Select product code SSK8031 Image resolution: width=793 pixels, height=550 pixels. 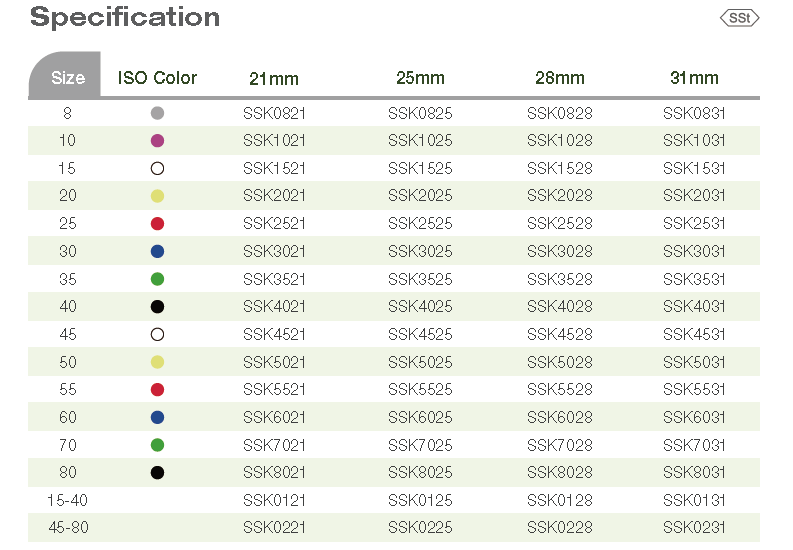(694, 472)
